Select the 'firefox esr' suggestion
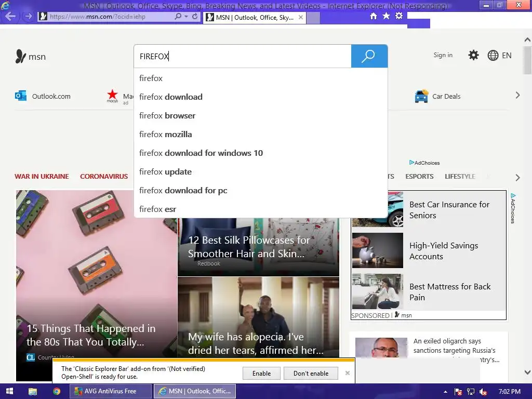532x399 pixels. point(261,209)
